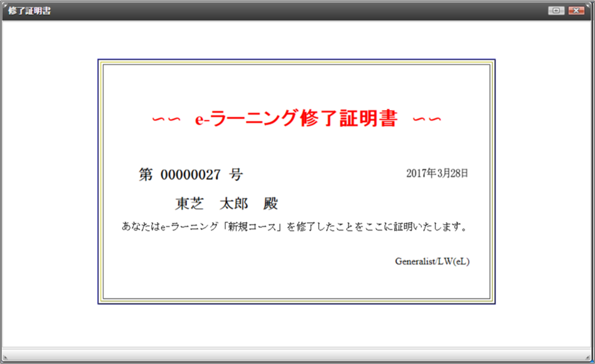Maximize the 修了証明書 window
Viewport: 595px width, 364px height.
[556, 10]
